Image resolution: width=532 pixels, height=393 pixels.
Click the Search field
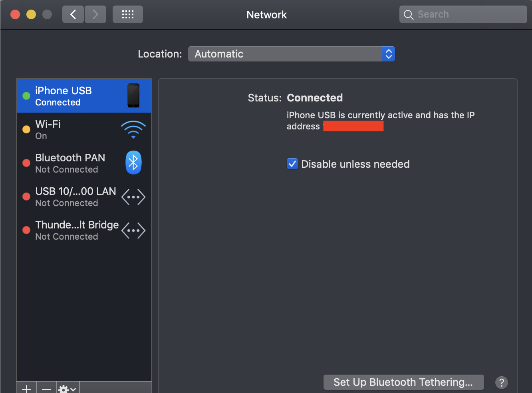click(x=463, y=14)
